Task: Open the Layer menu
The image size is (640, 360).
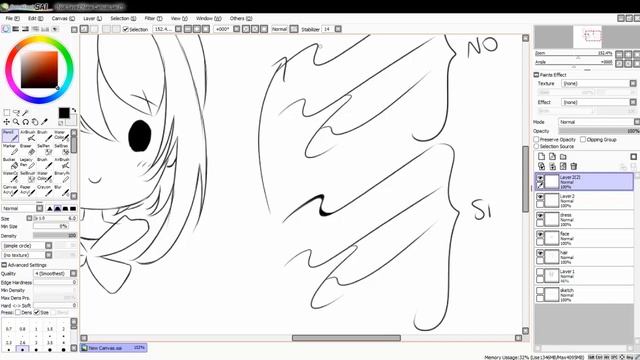Action: tap(93, 18)
